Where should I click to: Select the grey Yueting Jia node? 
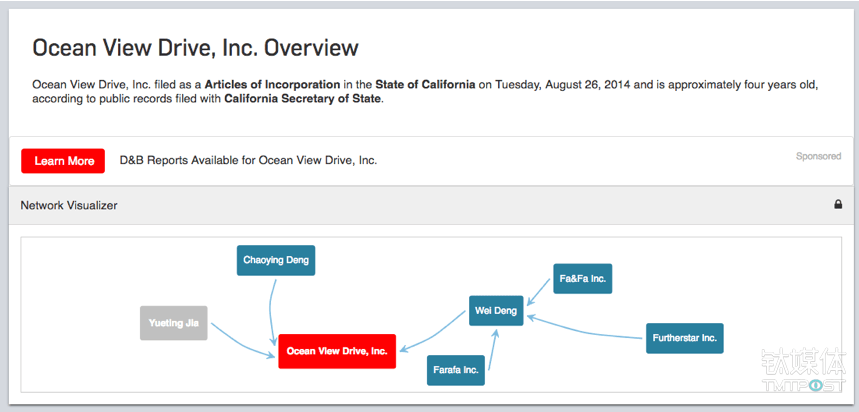[x=173, y=323]
